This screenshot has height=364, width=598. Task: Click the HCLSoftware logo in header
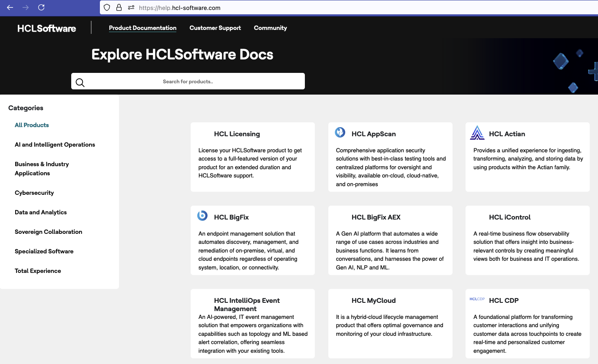tap(46, 29)
